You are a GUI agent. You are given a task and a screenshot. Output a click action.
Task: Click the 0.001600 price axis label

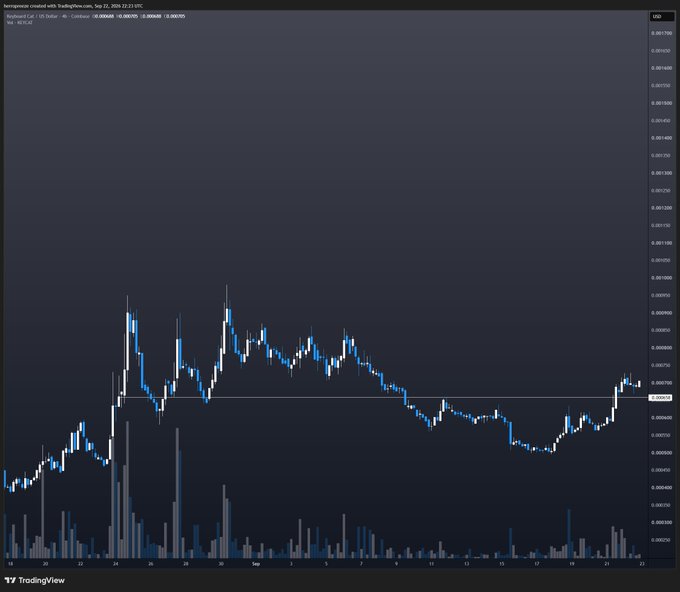(661, 68)
